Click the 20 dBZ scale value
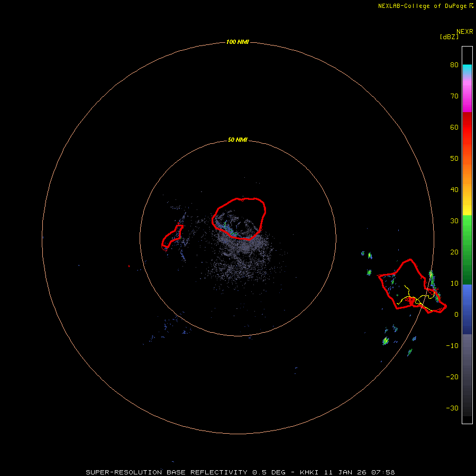Viewport: 476px width, 476px height. pos(454,252)
